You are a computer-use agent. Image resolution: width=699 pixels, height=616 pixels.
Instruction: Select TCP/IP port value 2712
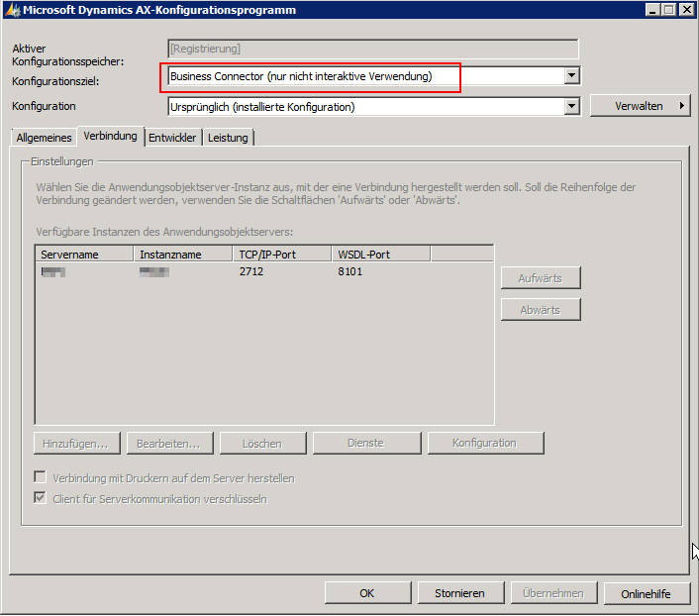(x=250, y=271)
